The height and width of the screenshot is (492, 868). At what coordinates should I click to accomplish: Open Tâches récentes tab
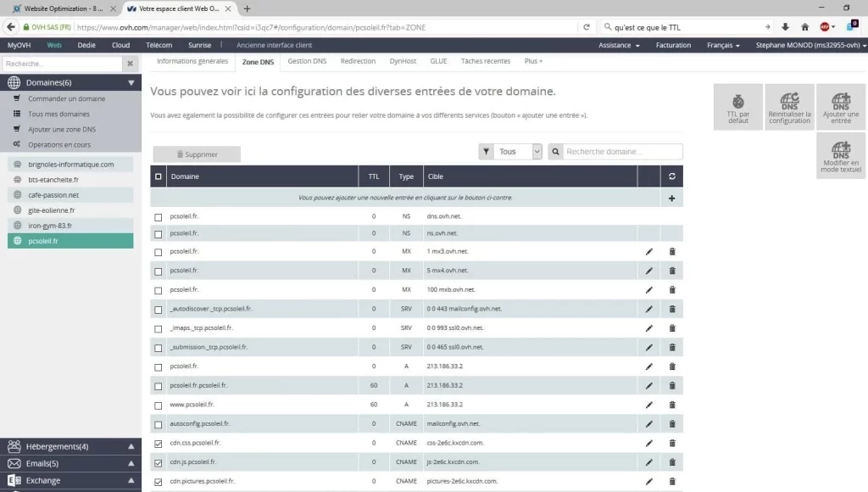486,61
